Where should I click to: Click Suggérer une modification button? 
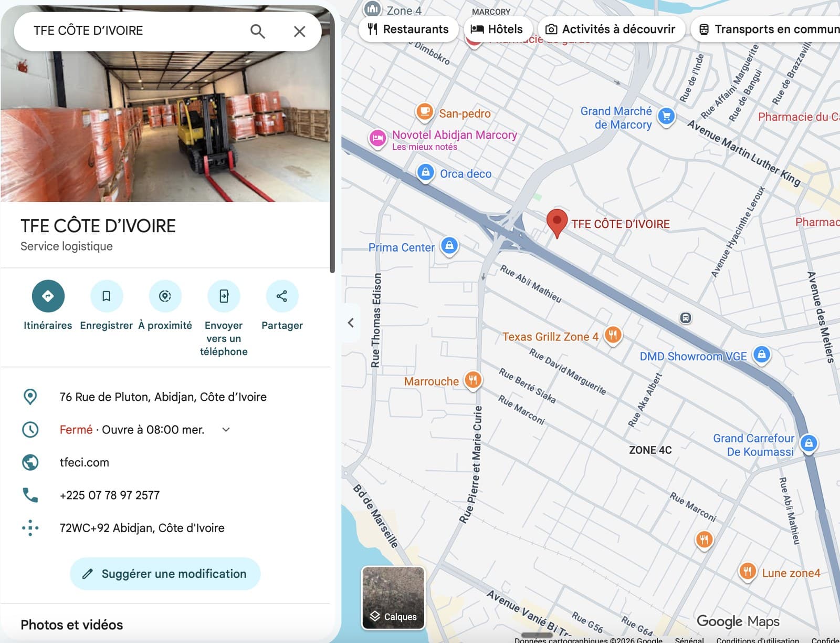165,574
